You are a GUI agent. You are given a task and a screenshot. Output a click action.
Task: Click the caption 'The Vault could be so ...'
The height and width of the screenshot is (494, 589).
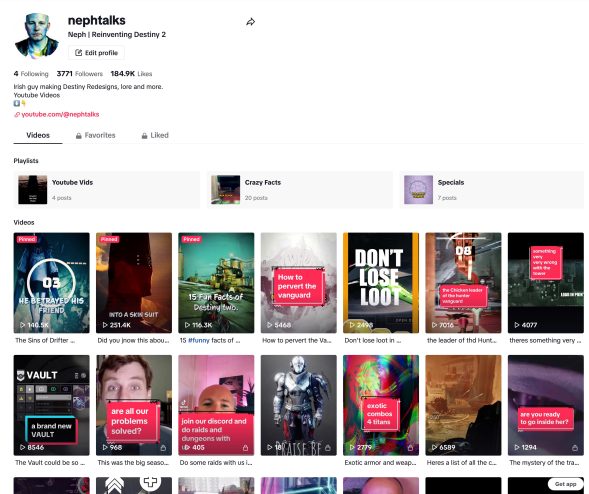pos(50,462)
